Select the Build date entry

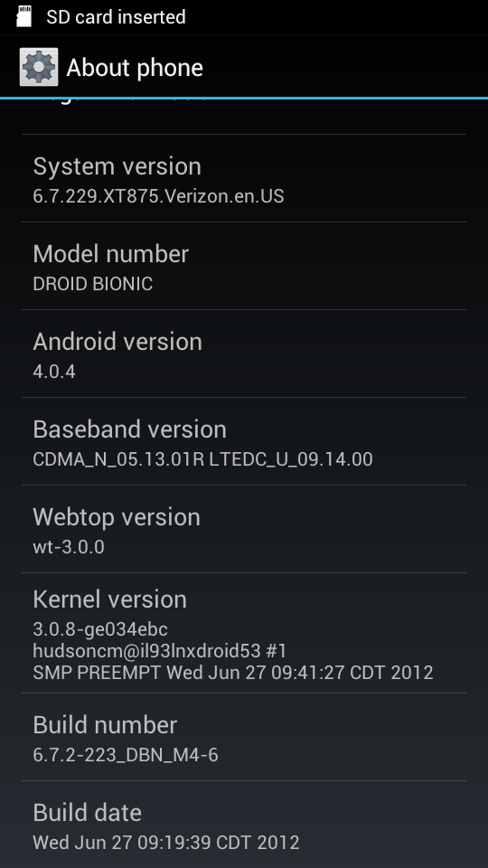(244, 825)
